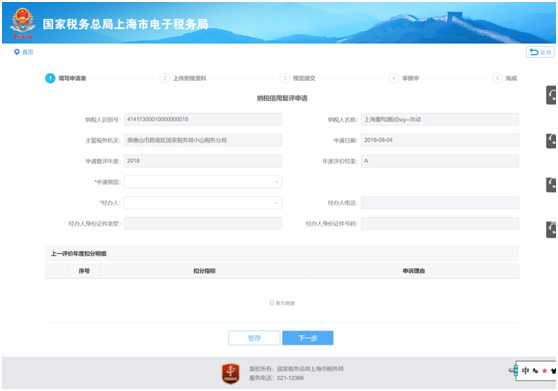Expand the 经办人 dropdown
Viewport: 558px width, 391px height.
tap(203, 203)
